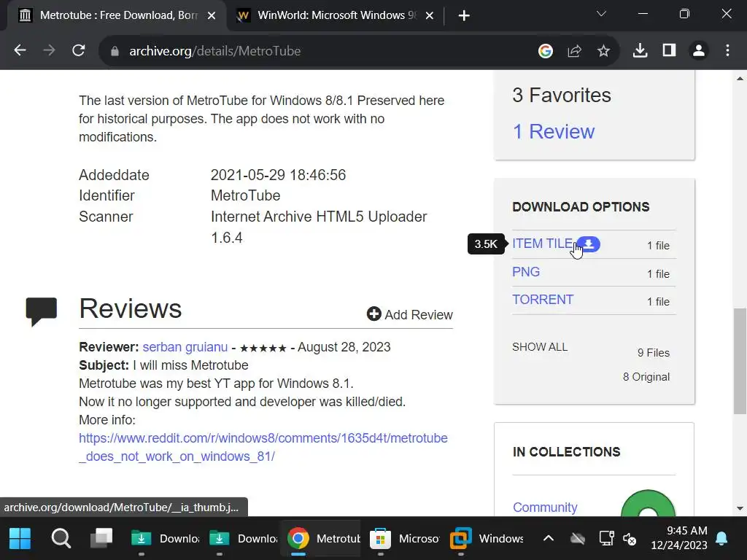The width and height of the screenshot is (747, 560).
Task: Open the PNG download option
Action: pyautogui.click(x=526, y=272)
